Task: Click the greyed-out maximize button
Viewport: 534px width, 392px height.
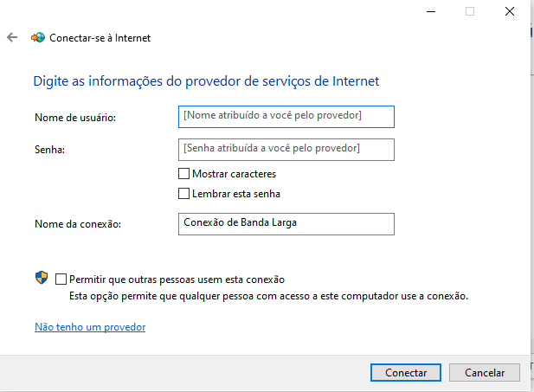Action: pos(470,11)
